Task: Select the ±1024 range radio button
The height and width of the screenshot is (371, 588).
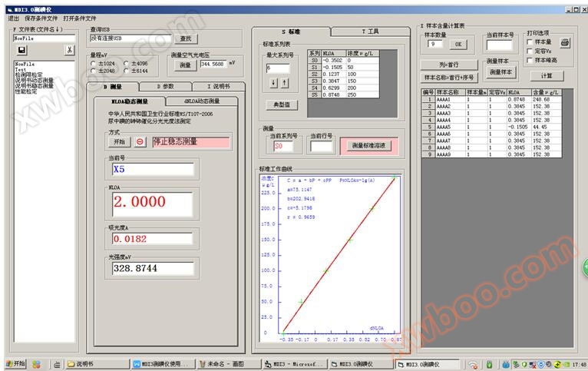Action: (94, 63)
